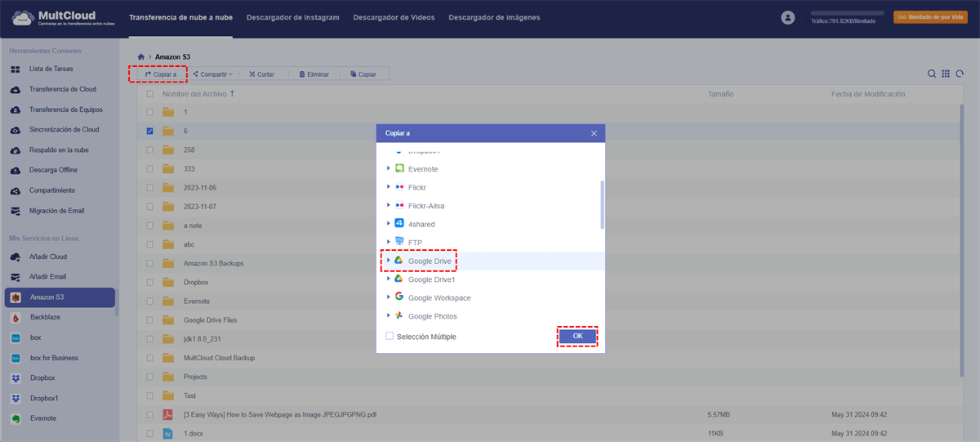Switch to Descargador de imágenes tab
Screen dimensions: 980x442
[x=494, y=17]
